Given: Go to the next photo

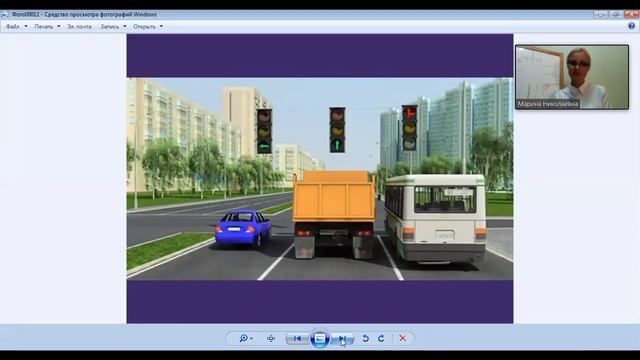Looking at the screenshot, I should (x=342, y=338).
